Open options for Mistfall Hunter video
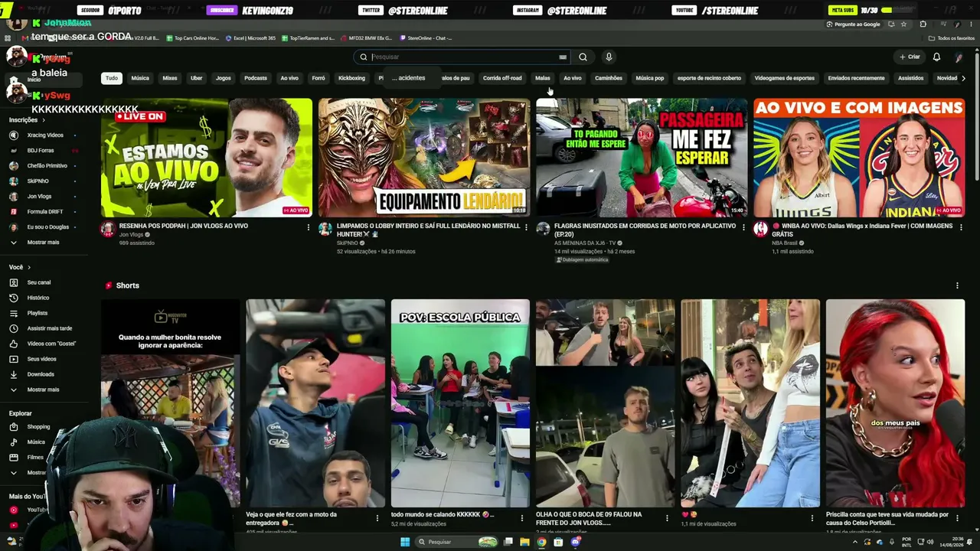 point(526,227)
